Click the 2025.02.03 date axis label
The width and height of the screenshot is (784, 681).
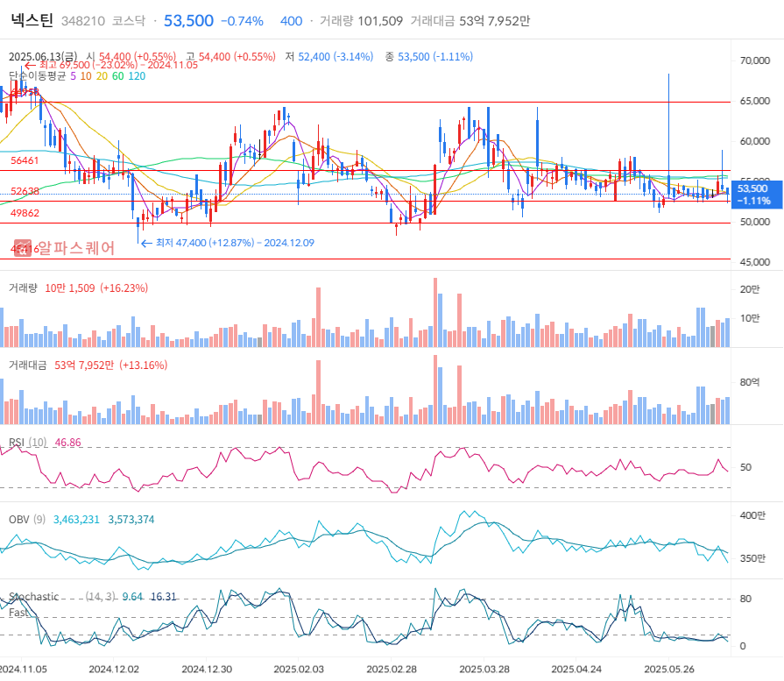coord(299,670)
